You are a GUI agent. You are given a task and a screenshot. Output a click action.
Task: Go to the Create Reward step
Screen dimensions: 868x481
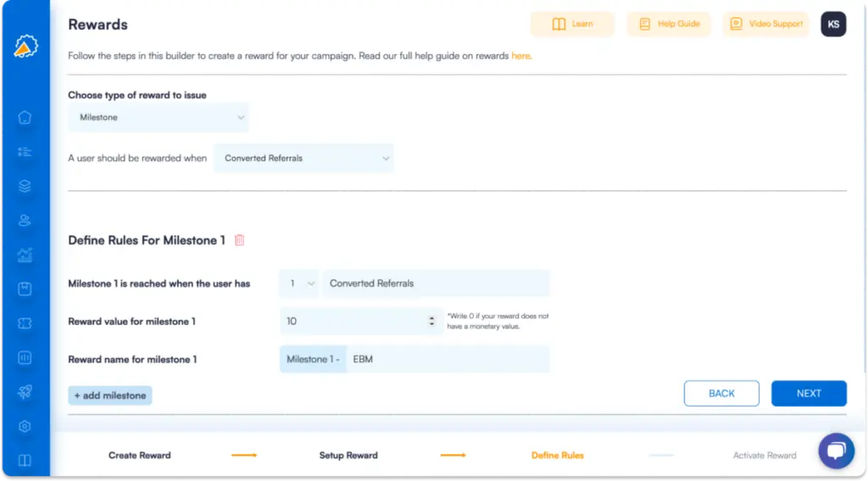pyautogui.click(x=140, y=456)
